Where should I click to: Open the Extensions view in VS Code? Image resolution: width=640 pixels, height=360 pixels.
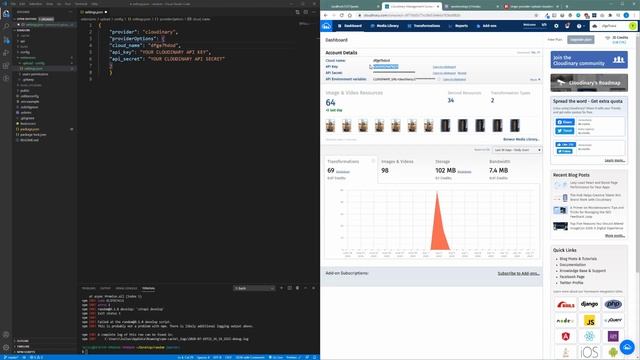coord(6,65)
